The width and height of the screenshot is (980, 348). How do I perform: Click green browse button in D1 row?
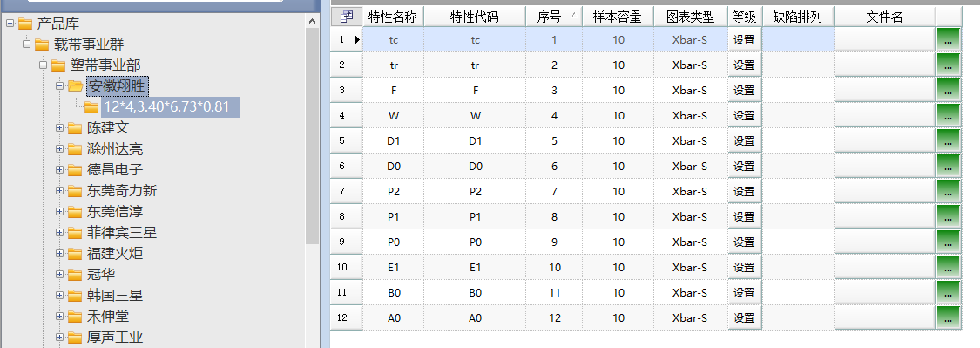click(948, 140)
